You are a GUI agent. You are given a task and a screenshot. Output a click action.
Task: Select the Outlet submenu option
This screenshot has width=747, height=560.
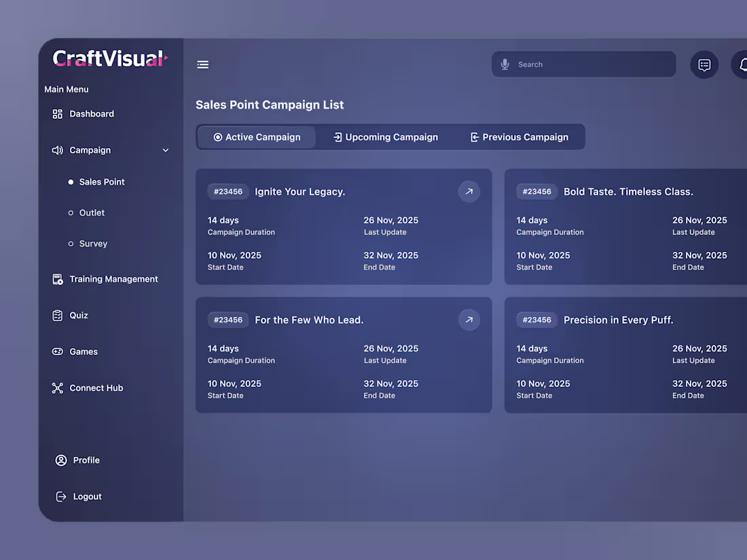pyautogui.click(x=92, y=213)
